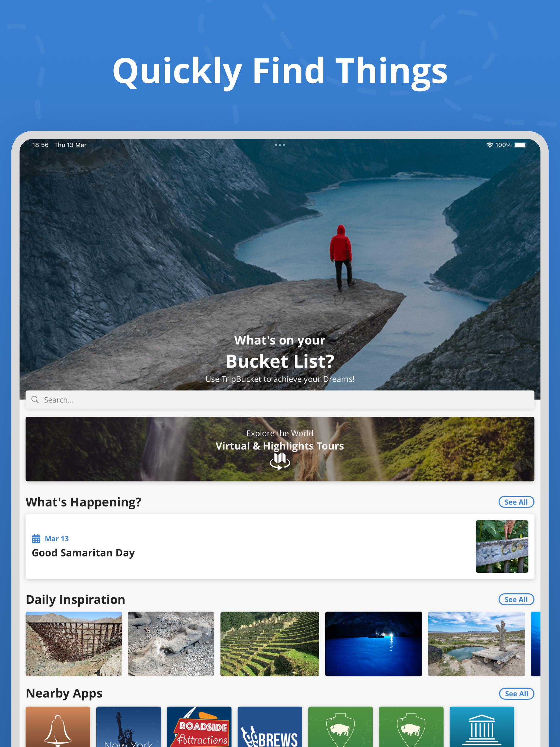The height and width of the screenshot is (747, 560).
Task: Open the green terraces inspiration photo
Action: [269, 644]
